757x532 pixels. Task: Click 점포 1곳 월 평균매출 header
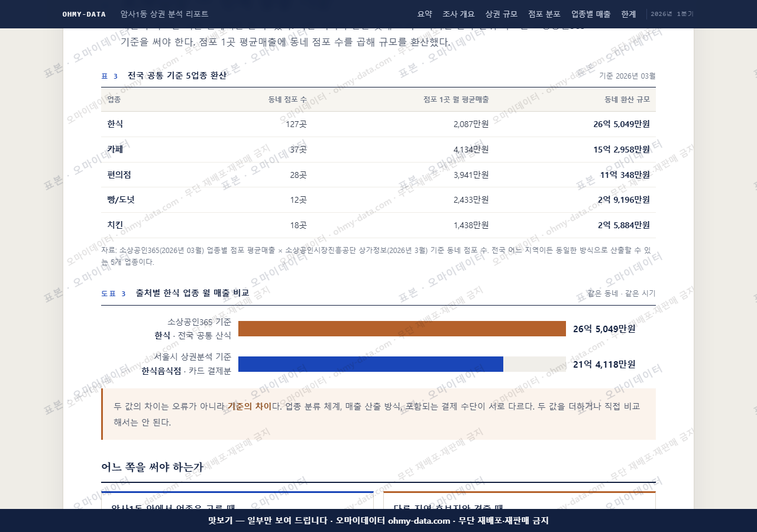click(x=456, y=99)
